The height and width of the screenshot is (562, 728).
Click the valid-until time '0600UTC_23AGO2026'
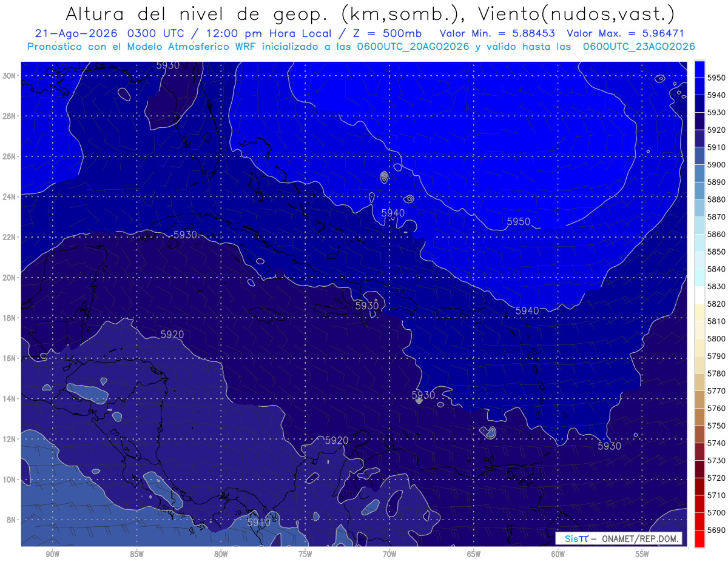(x=639, y=47)
